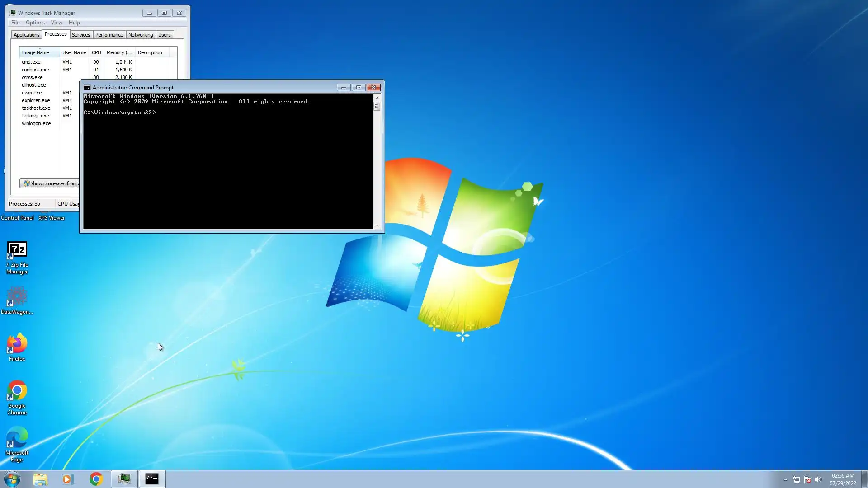Switch to the Services tab
The height and width of the screenshot is (488, 868).
[x=81, y=35]
